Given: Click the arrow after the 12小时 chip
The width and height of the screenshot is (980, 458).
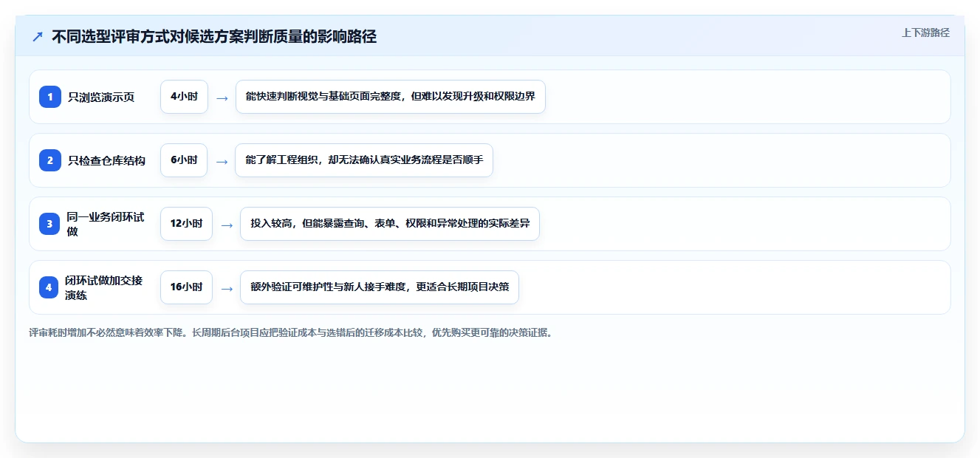Looking at the screenshot, I should 227,225.
